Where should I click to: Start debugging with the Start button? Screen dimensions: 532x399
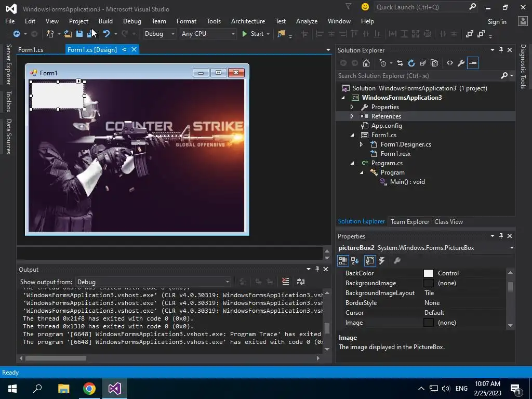(253, 34)
